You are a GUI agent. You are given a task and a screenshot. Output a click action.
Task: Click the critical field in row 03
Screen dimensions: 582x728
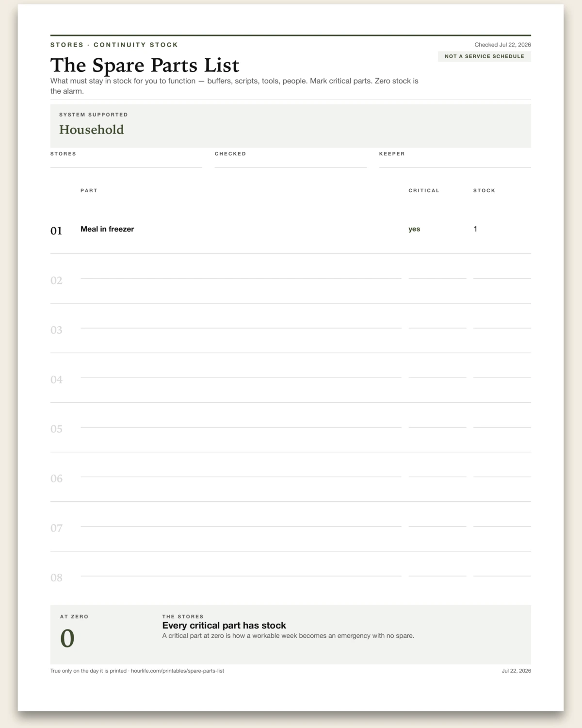pos(437,323)
